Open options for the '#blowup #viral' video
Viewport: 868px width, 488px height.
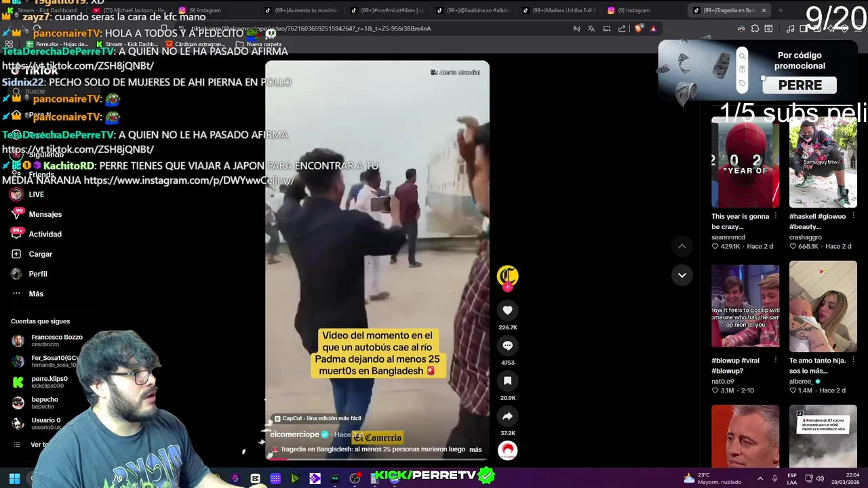(776, 361)
